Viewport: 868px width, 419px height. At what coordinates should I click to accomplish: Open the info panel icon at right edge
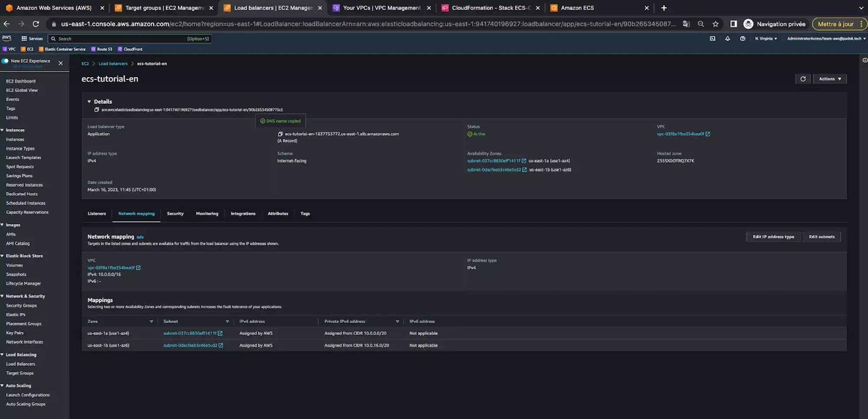click(x=865, y=60)
